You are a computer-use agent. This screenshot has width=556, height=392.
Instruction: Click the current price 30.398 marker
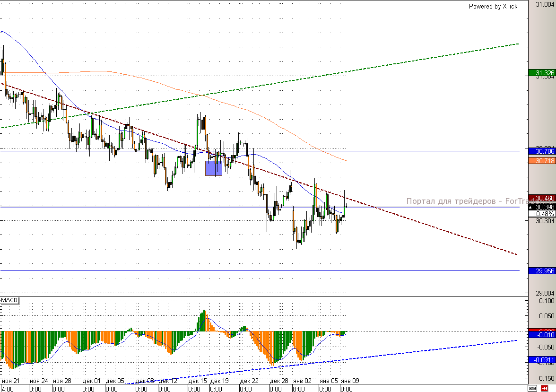[x=541, y=207]
